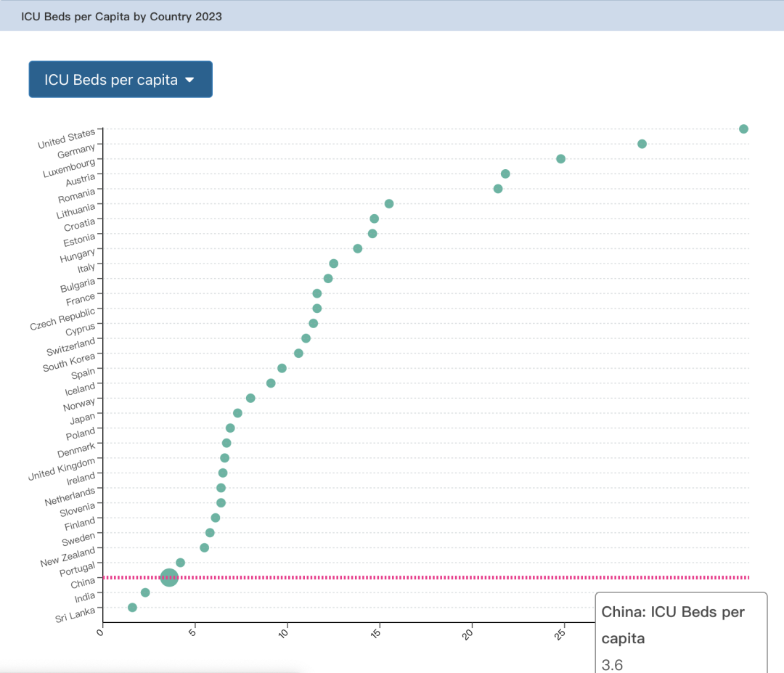Click the United Kingdom data point

224,458
